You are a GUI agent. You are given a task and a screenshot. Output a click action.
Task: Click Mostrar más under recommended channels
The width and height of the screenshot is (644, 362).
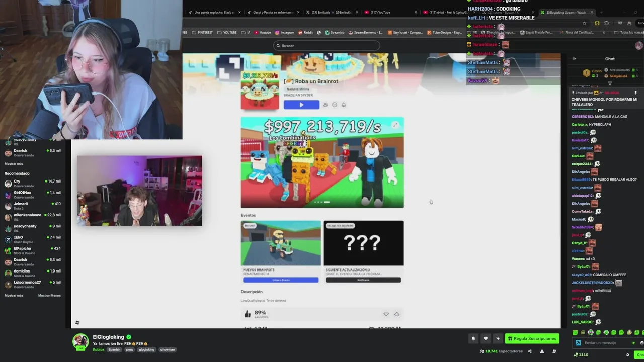[x=14, y=295]
